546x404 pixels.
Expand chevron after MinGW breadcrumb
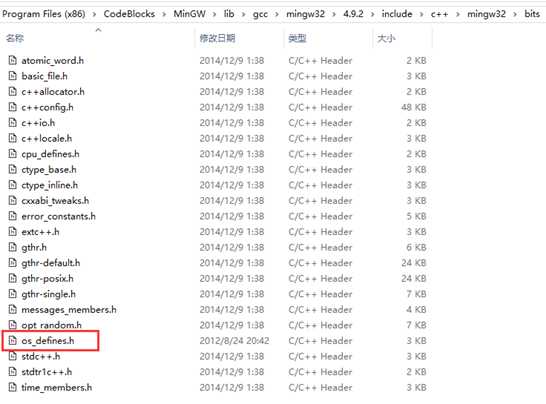coord(214,15)
